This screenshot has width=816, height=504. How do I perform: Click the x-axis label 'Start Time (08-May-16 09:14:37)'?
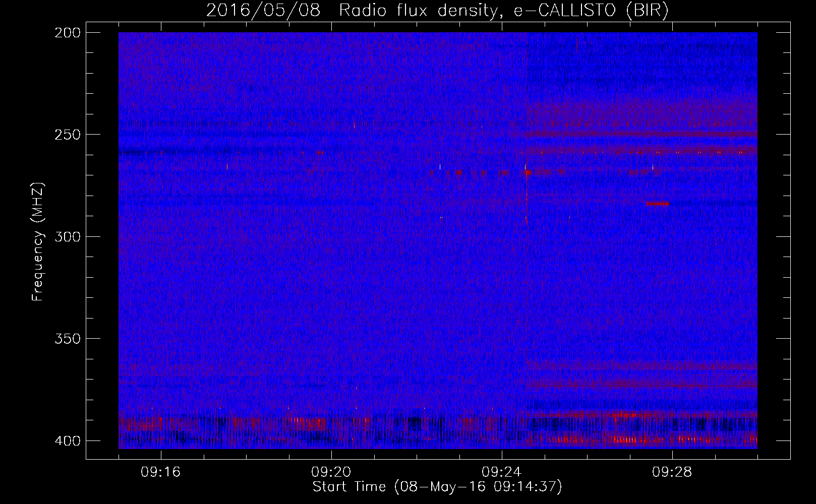tap(437, 487)
